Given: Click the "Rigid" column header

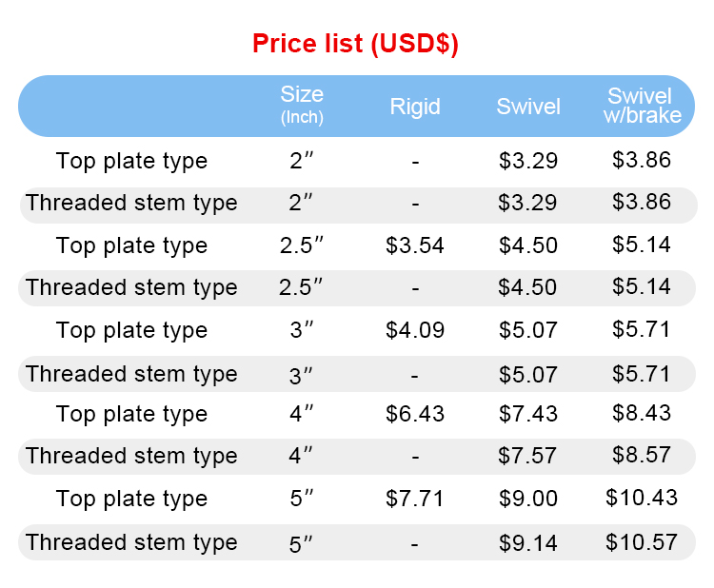Looking at the screenshot, I should pos(415,107).
